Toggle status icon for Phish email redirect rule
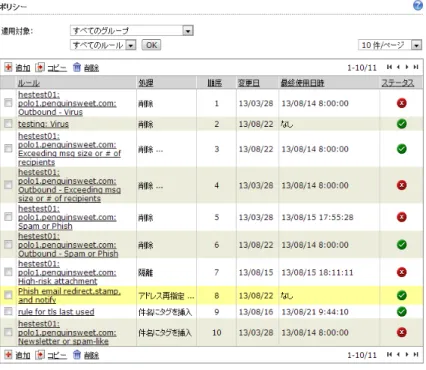Image resolution: width=426 pixels, height=370 pixels. [402, 295]
